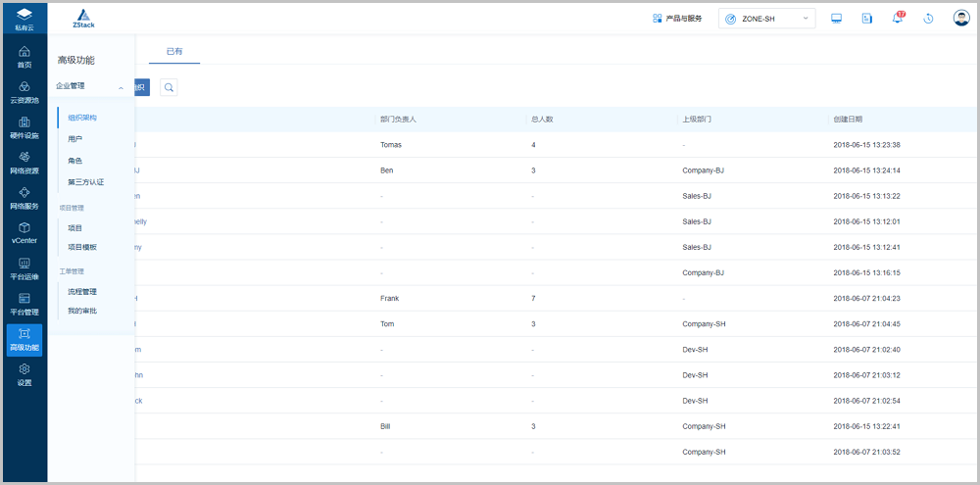The width and height of the screenshot is (980, 485).
Task: Switch to the 已有 tab
Action: click(174, 51)
